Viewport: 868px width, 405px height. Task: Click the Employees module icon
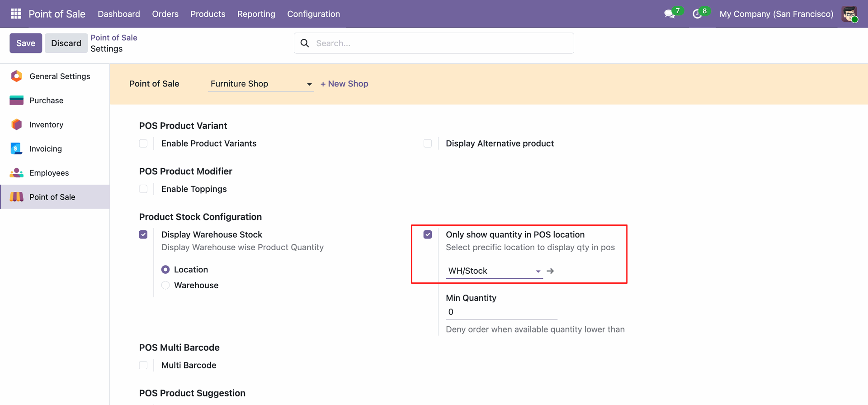(16, 173)
